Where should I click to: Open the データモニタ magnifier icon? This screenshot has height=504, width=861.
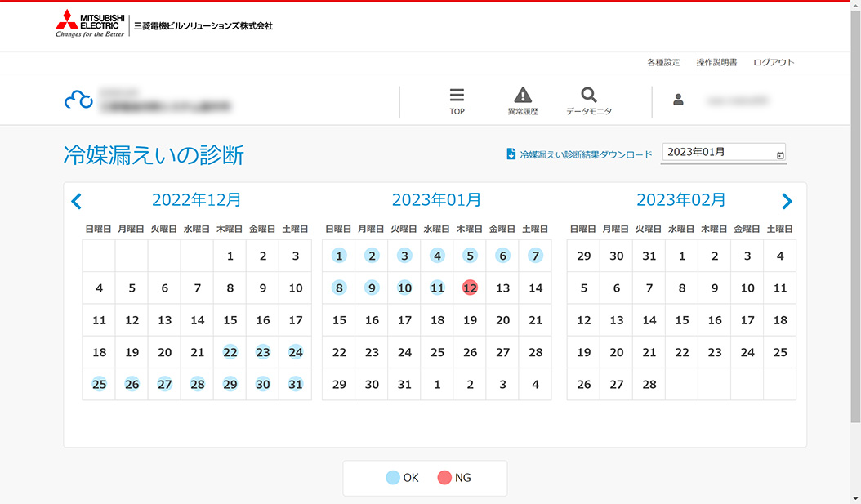589,96
